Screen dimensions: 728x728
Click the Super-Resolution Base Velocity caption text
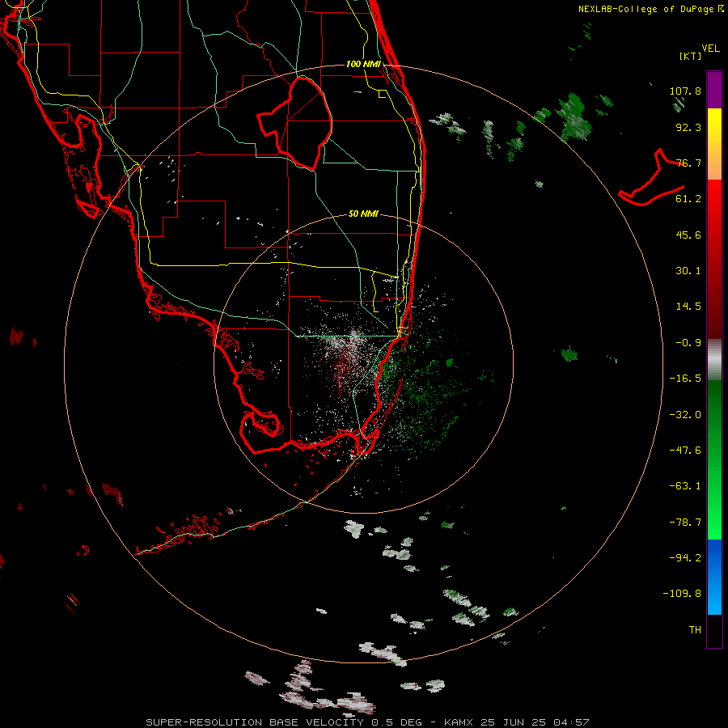click(x=367, y=722)
